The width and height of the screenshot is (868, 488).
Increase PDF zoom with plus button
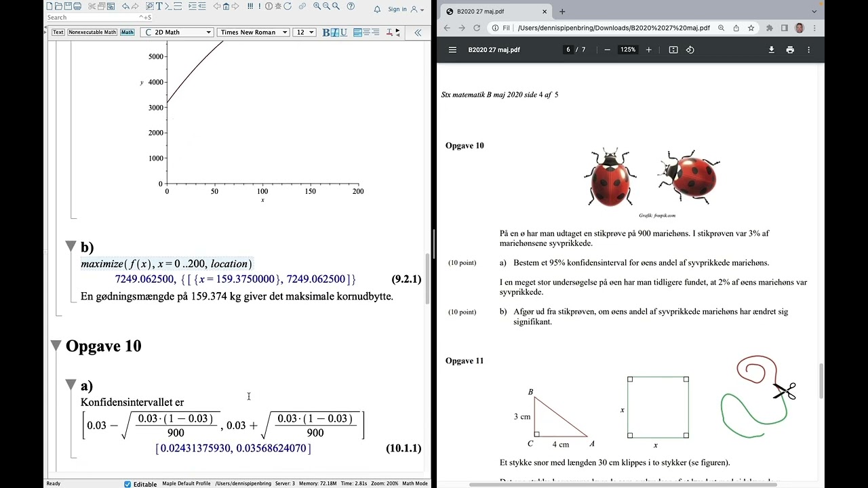coord(649,49)
